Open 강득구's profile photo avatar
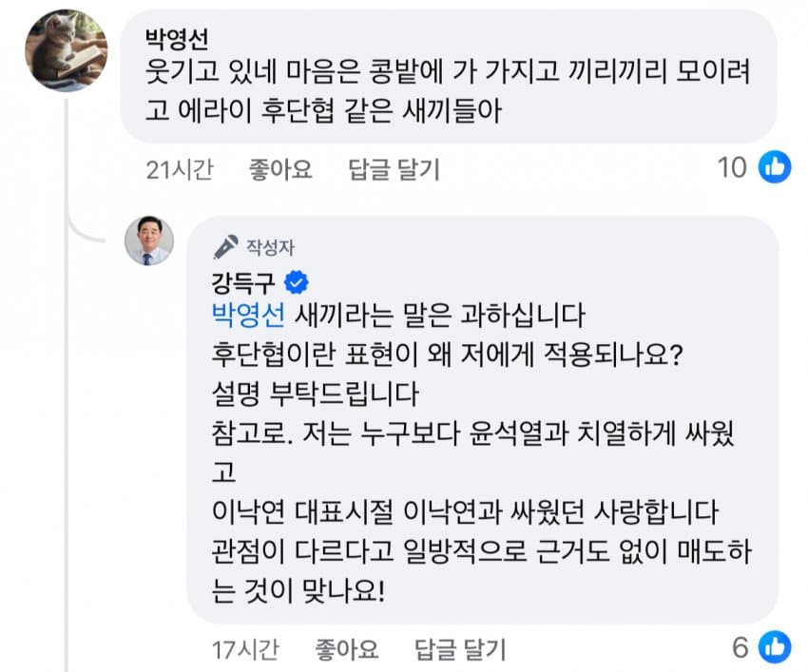 [149, 241]
